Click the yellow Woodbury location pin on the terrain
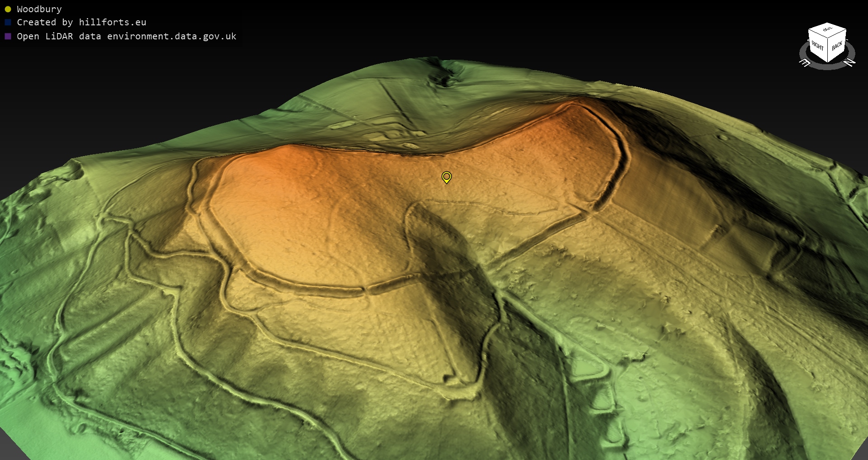Screen dimensions: 868x460 click(x=446, y=177)
